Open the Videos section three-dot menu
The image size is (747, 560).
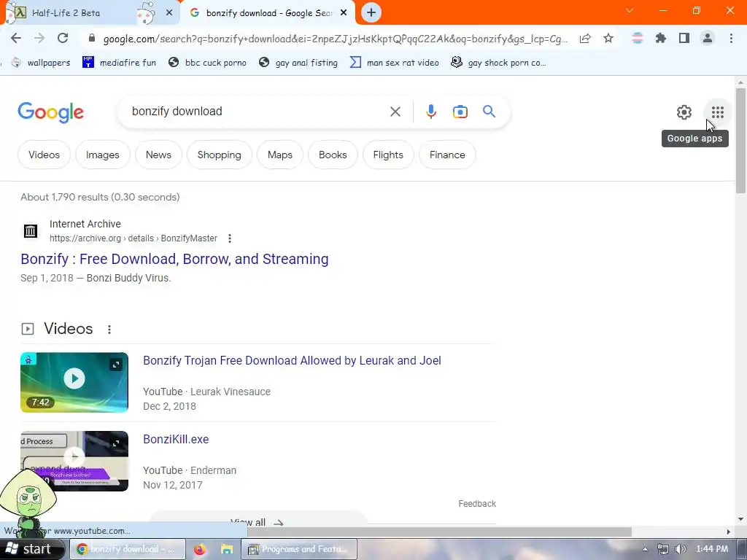coord(109,329)
